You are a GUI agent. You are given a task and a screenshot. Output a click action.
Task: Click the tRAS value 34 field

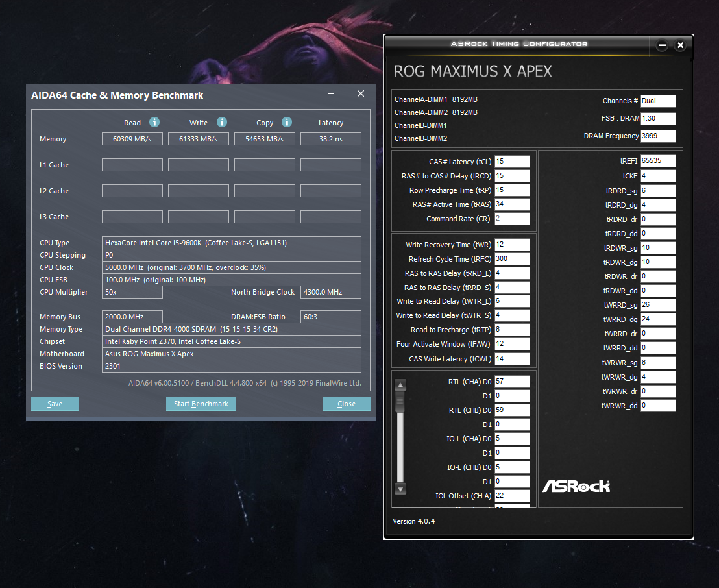[x=512, y=204]
